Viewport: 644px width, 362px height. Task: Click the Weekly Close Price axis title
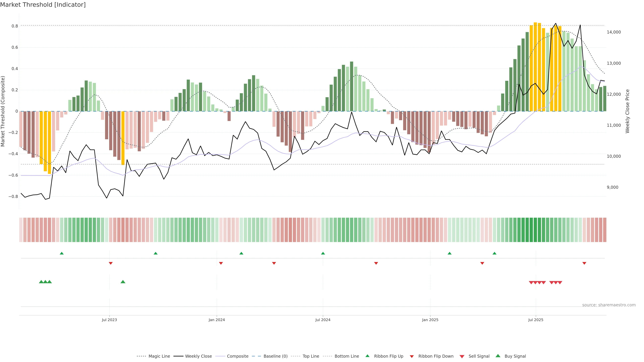[x=627, y=111]
